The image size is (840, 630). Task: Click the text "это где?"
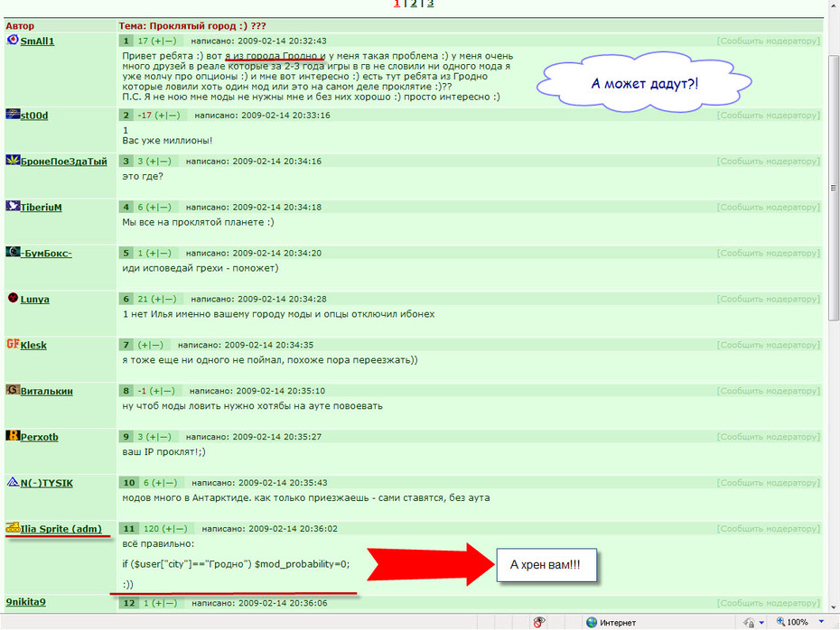[142, 177]
